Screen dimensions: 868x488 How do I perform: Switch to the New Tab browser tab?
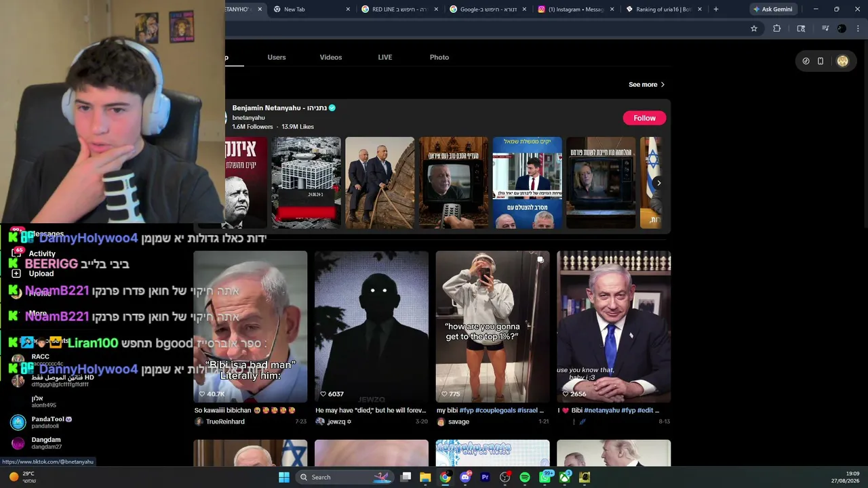[x=313, y=9]
